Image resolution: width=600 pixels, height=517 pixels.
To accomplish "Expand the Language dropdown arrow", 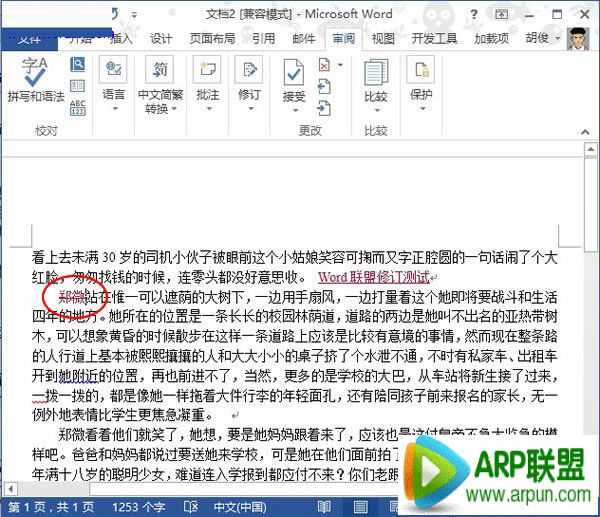I will [115, 109].
